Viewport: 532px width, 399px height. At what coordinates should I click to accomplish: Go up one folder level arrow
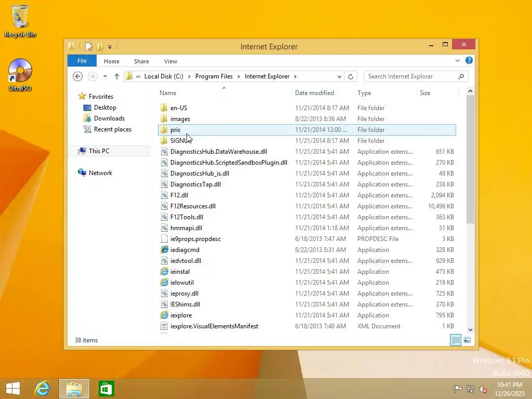[117, 76]
